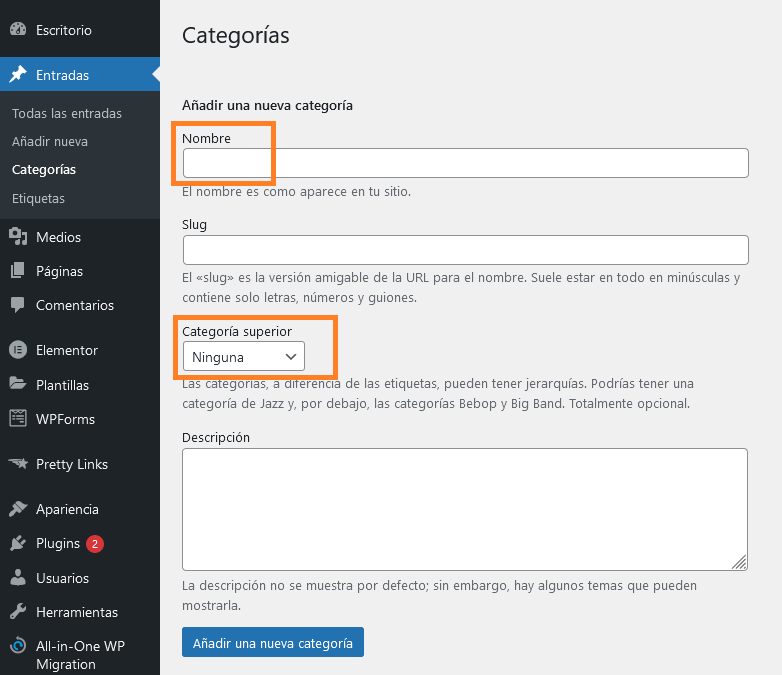Open Todas las entradas submenu item
Image resolution: width=782 pixels, height=675 pixels.
(x=67, y=113)
